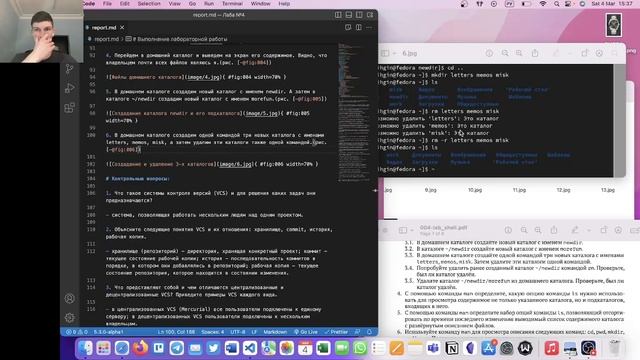Zoom in in 6.jpg Preview window

pos(519,53)
